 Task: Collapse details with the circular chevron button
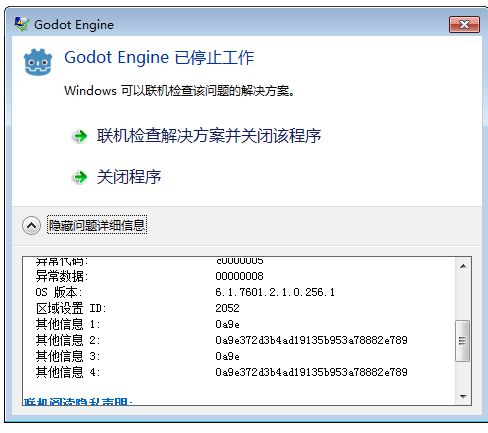point(31,226)
